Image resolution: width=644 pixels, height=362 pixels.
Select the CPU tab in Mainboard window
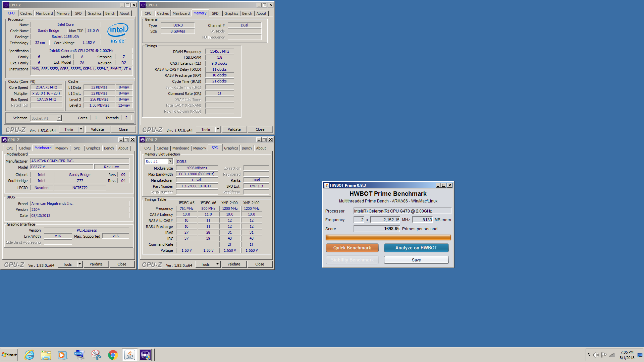pos(10,148)
